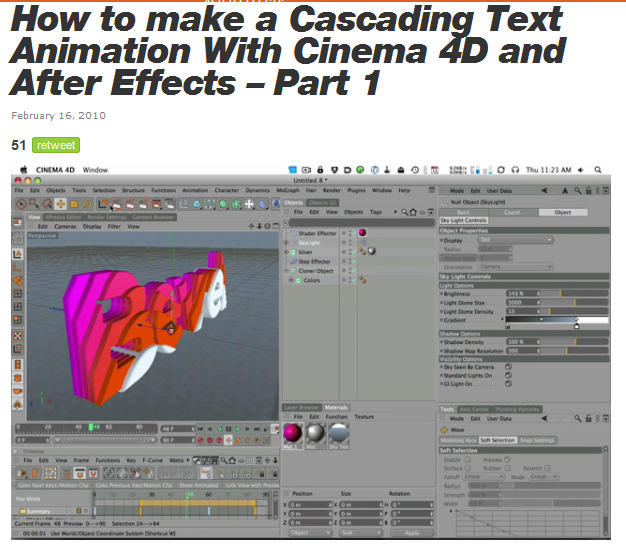Open the Orientation Camera dropdown
This screenshot has width=626, height=548.
[x=516, y=266]
